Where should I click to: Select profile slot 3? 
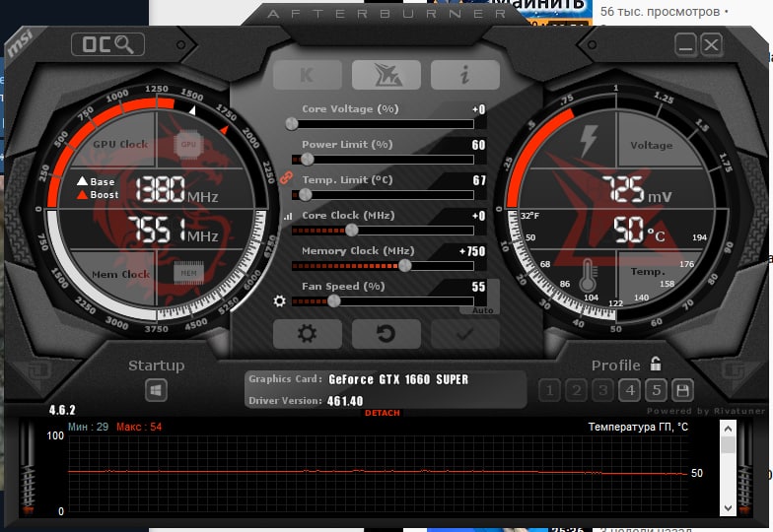602,390
